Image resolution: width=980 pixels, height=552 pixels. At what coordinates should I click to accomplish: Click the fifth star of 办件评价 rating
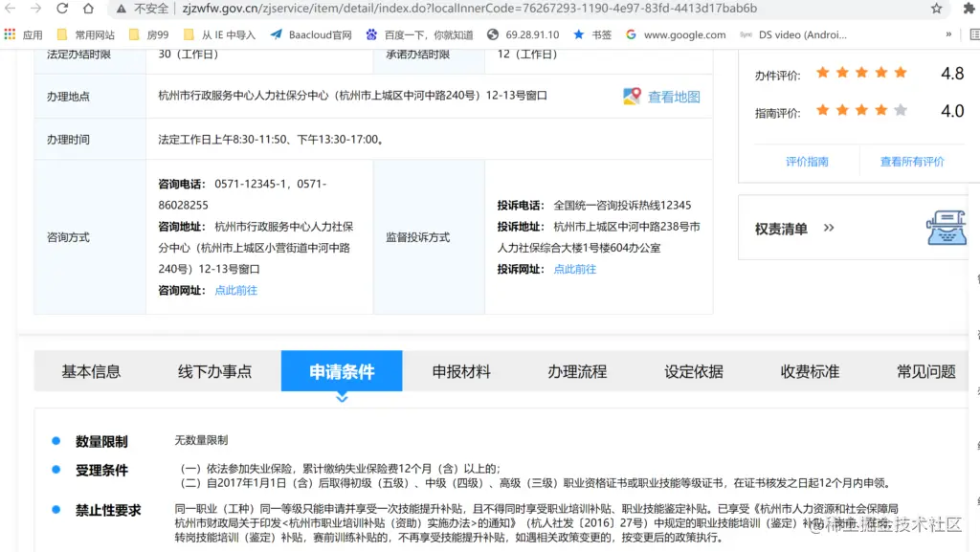[x=901, y=73]
